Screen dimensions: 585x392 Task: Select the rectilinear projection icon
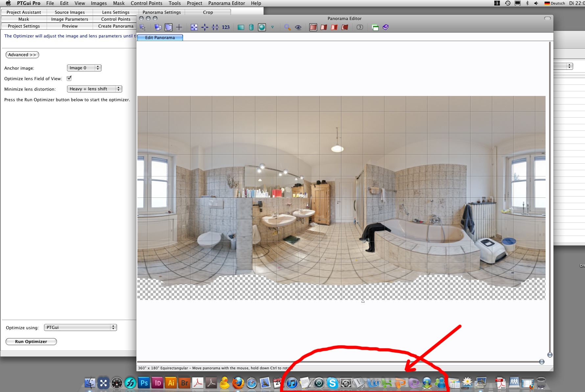[x=241, y=27]
